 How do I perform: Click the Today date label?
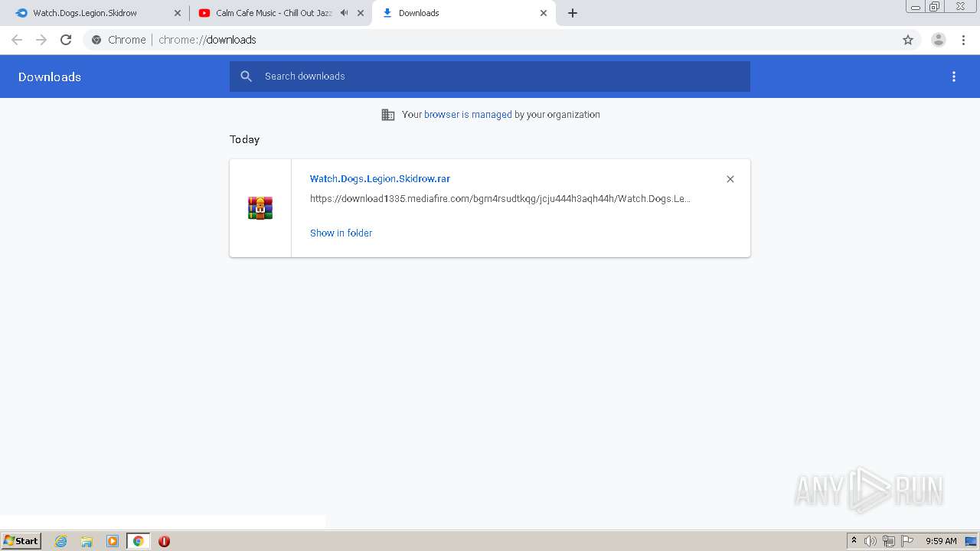(245, 139)
